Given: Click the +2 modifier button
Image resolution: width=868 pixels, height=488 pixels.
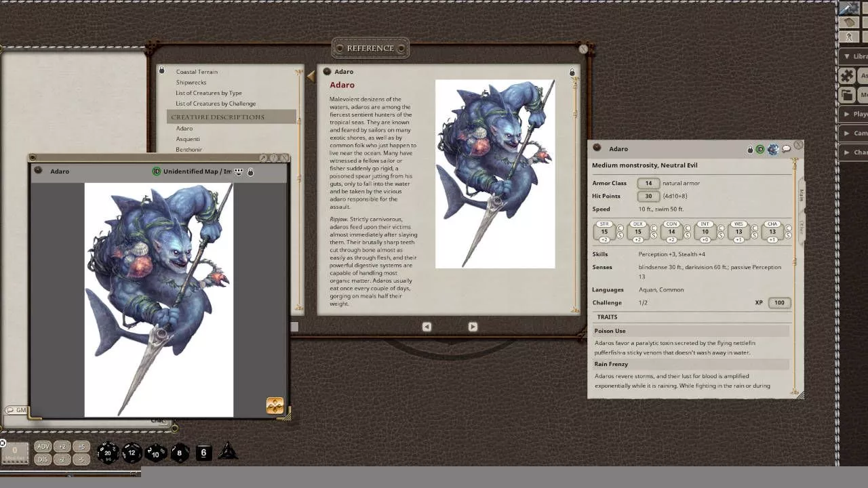Looking at the screenshot, I should pyautogui.click(x=62, y=447).
